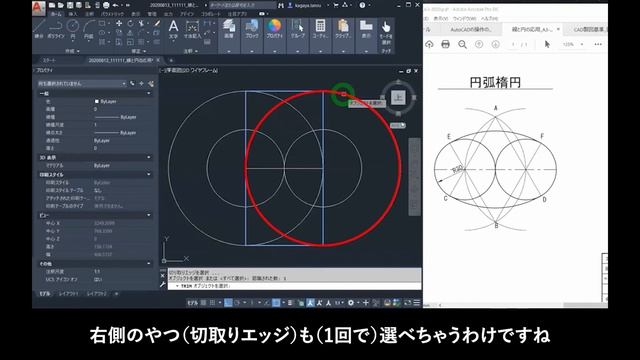The image size is (640, 360).
Task: Click the Undo arrow in quick access toolbar
Action: tap(116, 5)
